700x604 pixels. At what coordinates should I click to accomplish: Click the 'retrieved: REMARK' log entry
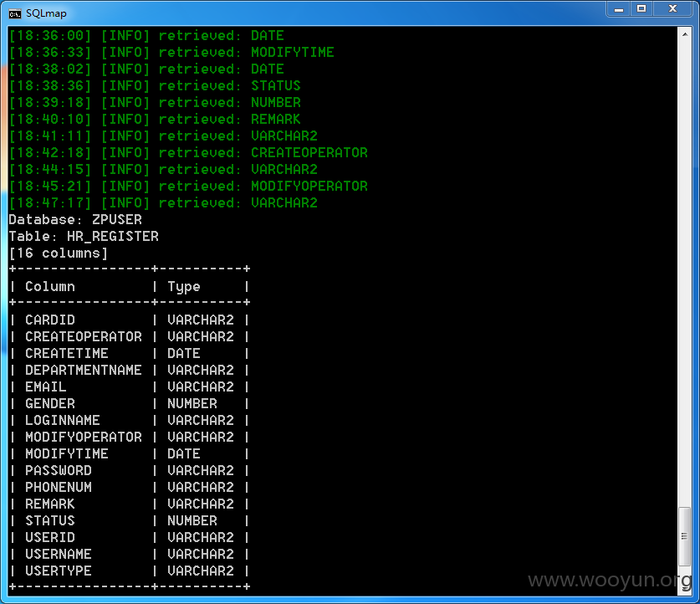tap(230, 120)
